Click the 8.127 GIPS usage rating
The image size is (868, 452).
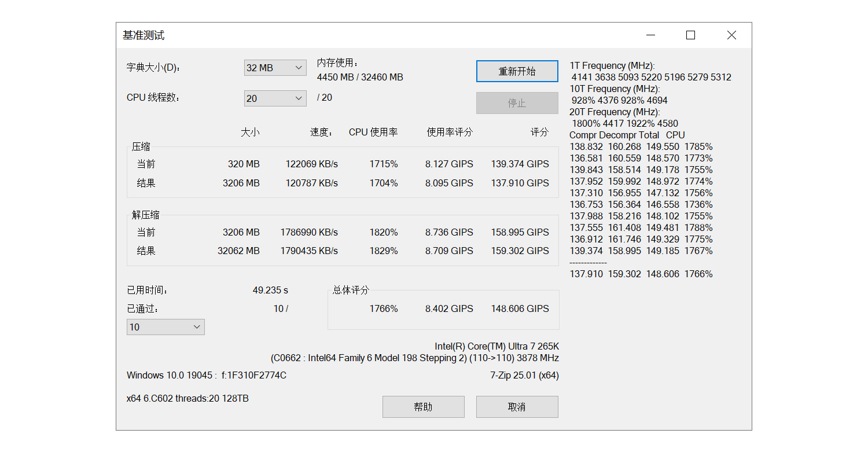click(449, 164)
